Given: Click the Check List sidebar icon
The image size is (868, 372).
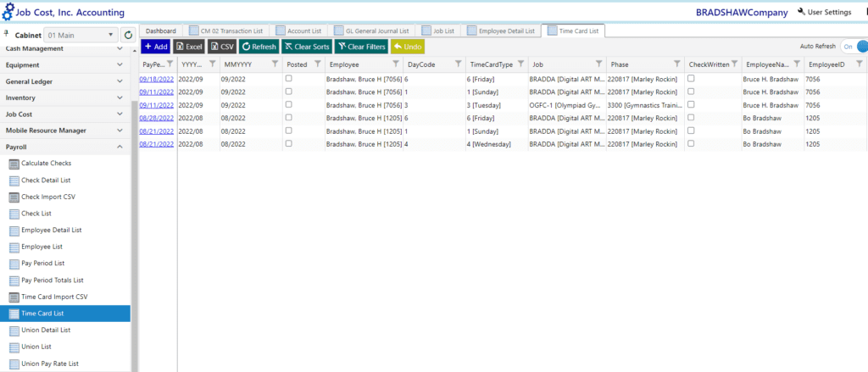Looking at the screenshot, I should (14, 214).
